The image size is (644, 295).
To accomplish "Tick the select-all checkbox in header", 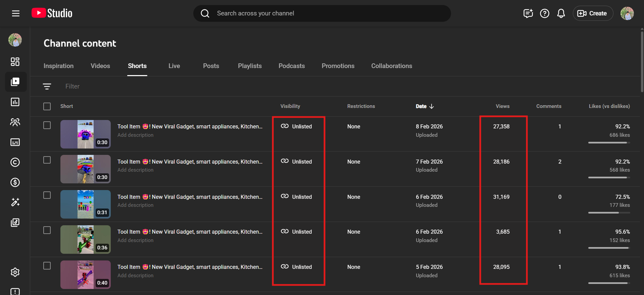I will [x=47, y=106].
